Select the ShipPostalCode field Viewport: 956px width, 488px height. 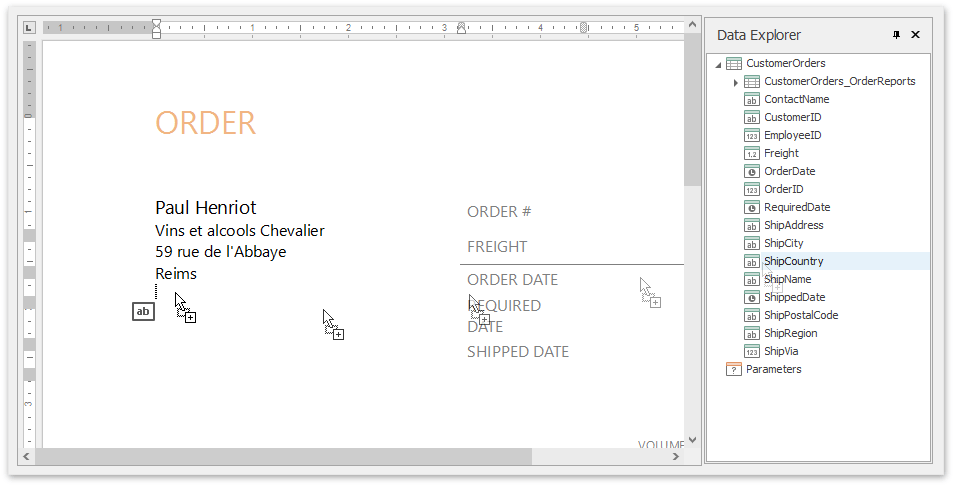pos(801,315)
